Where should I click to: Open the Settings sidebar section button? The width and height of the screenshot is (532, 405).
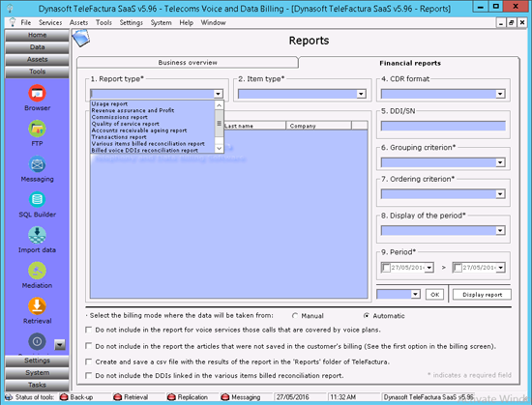[37, 361]
